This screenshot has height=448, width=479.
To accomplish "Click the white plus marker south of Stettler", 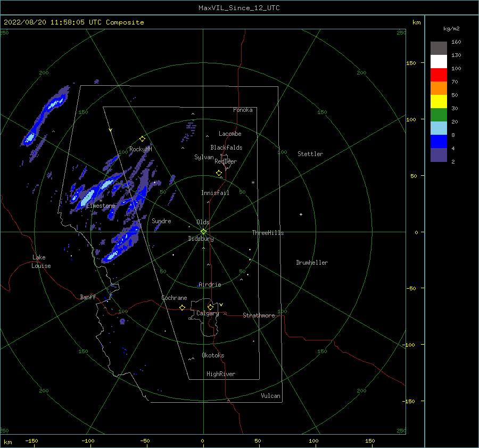I will click(301, 214).
